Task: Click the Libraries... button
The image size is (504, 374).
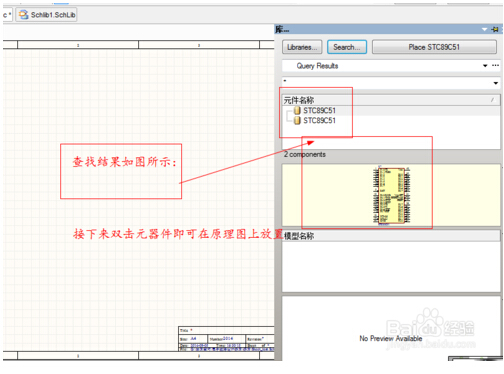Action: tap(302, 47)
